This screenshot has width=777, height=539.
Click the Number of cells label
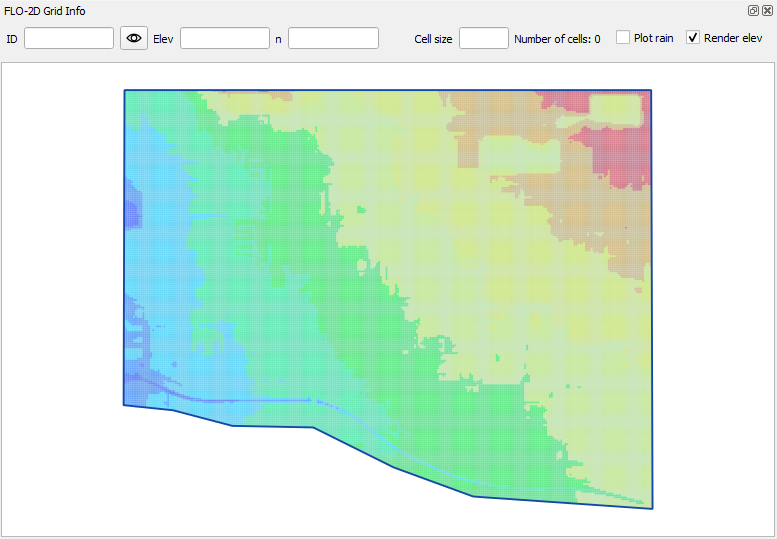pos(557,39)
